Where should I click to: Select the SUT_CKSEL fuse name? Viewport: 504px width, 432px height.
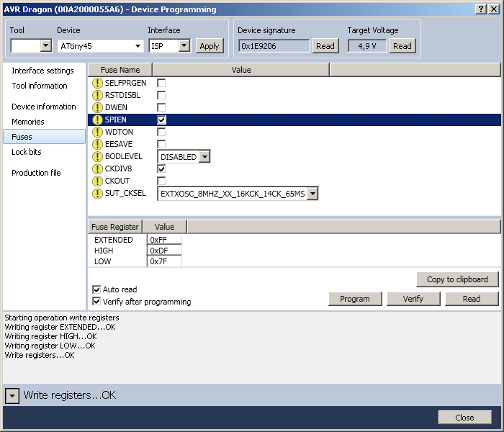tap(125, 193)
